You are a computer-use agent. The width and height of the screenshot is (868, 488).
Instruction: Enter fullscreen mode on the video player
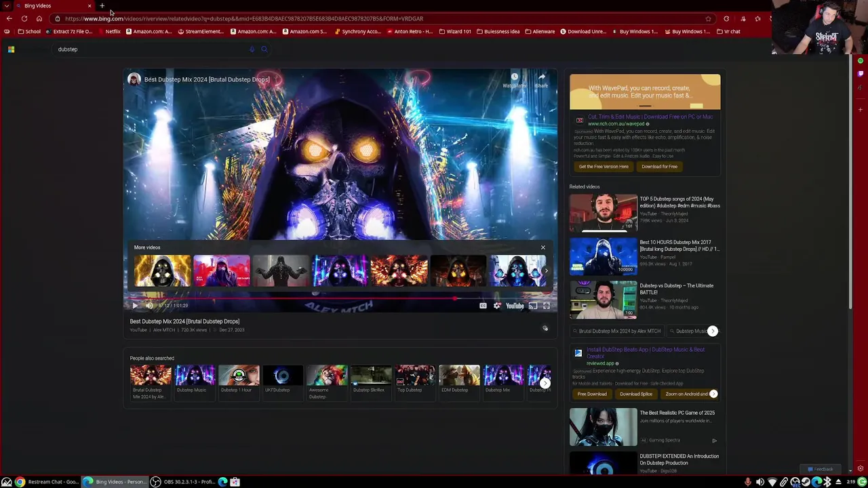(x=547, y=306)
